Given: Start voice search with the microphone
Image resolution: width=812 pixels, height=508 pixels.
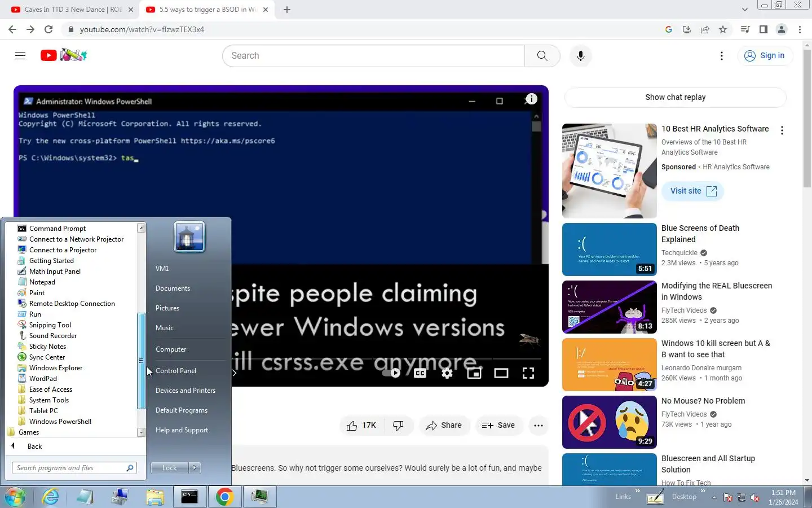Looking at the screenshot, I should 580,56.
